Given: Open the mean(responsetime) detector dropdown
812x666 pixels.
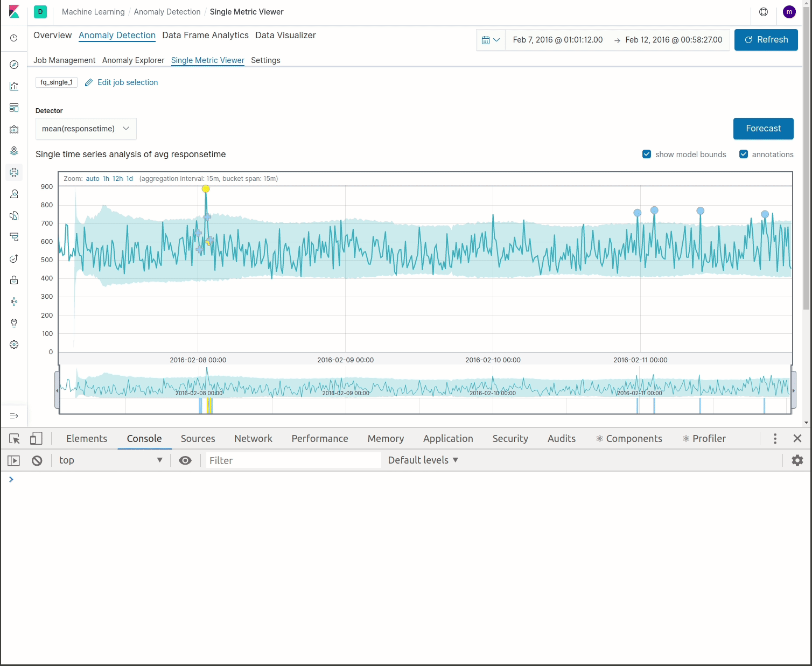Looking at the screenshot, I should [x=86, y=129].
